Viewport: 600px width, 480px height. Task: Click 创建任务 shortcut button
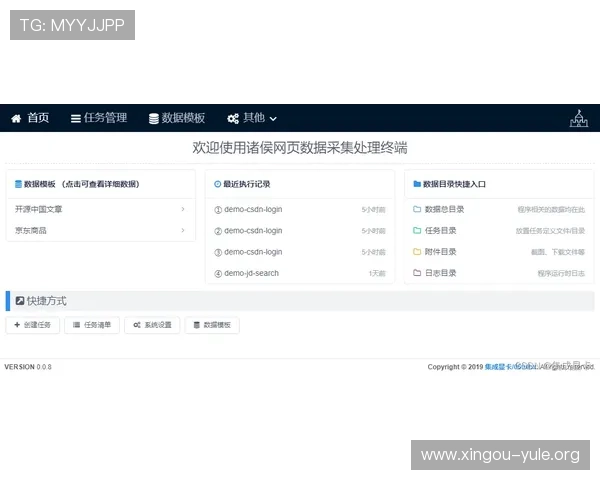click(x=33, y=325)
